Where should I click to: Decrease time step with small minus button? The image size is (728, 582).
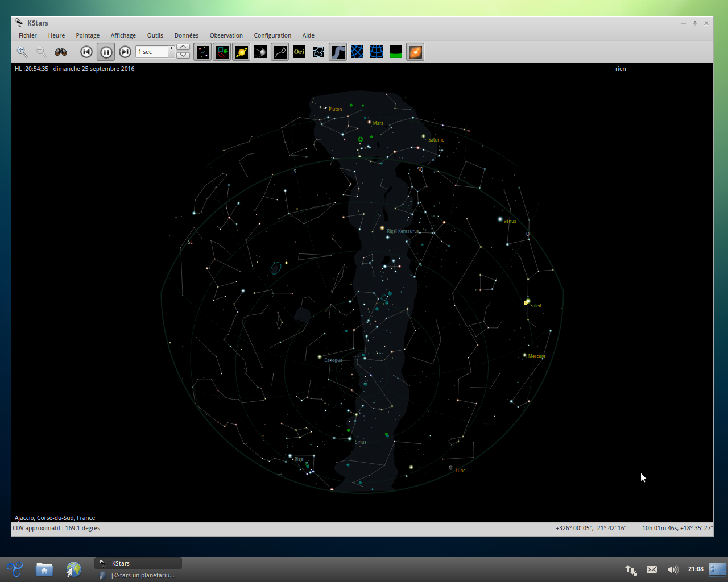[x=172, y=55]
